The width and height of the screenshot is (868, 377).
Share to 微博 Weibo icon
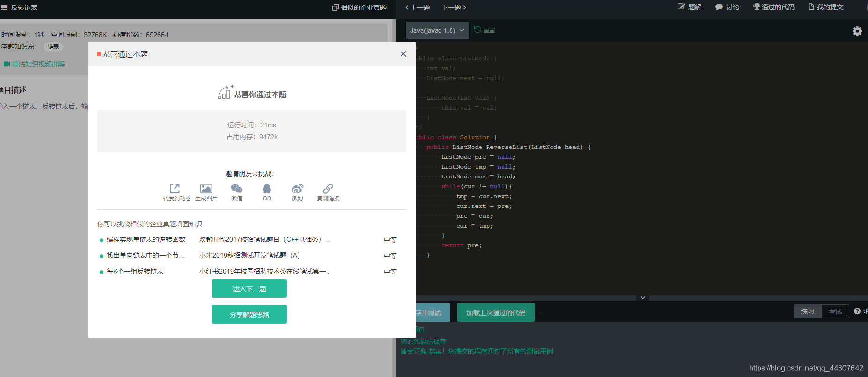click(298, 188)
